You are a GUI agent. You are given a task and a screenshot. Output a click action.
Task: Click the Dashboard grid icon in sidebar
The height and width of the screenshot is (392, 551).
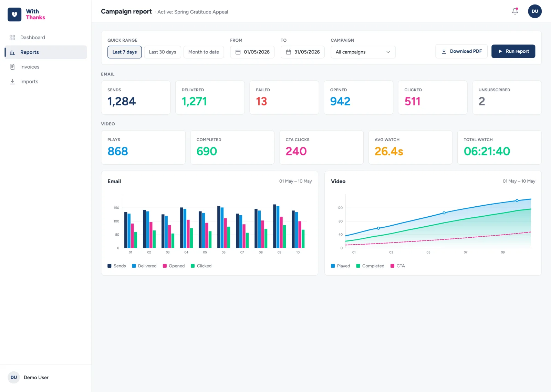coord(12,38)
